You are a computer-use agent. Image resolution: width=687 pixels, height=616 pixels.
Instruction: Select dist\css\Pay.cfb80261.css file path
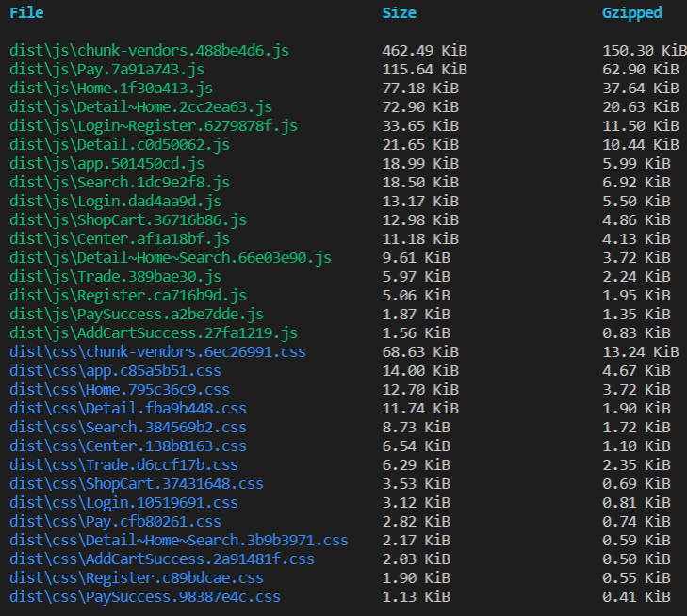[115, 521]
